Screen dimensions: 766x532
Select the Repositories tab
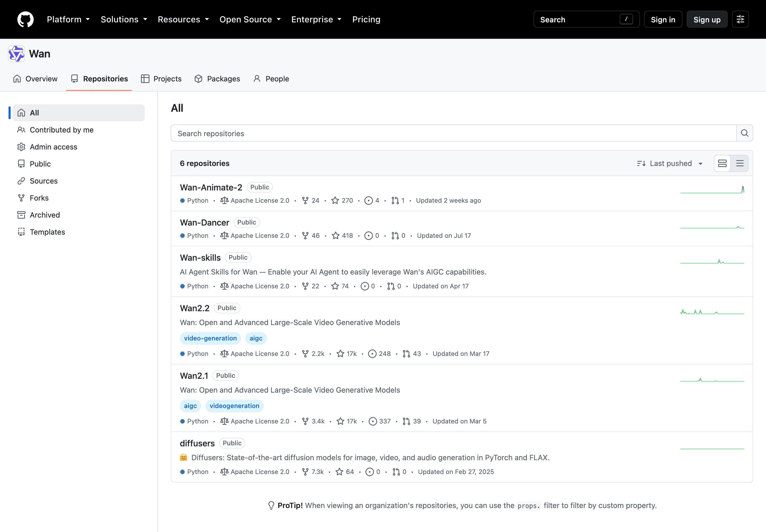[99, 79]
